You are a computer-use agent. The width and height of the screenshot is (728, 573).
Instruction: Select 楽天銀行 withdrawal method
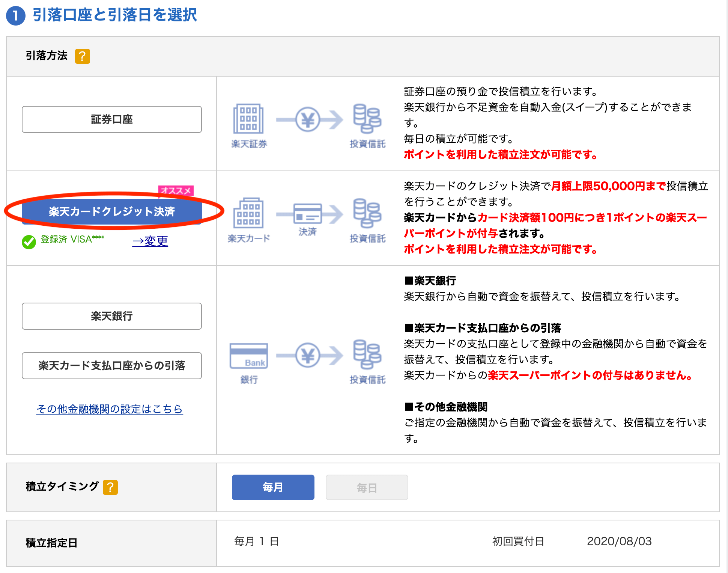(x=112, y=316)
